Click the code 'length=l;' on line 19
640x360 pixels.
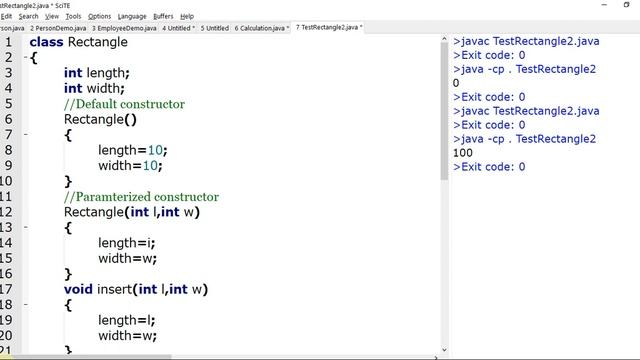127,320
